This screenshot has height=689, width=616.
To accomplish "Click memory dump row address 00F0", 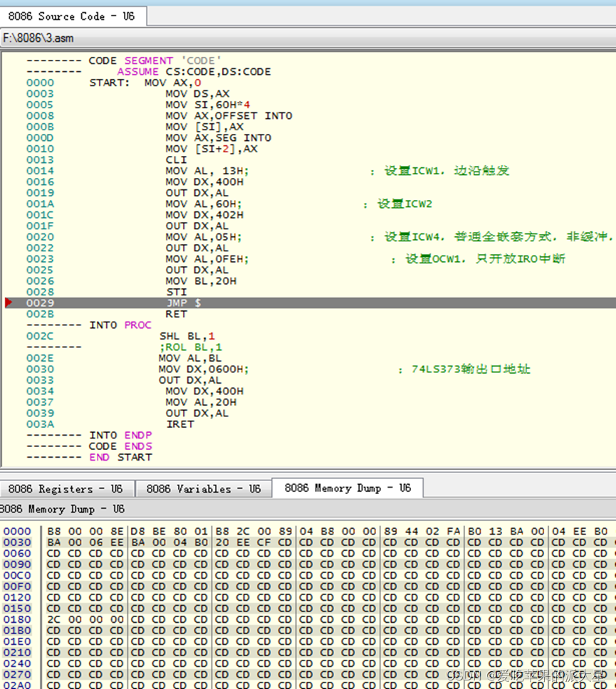I will [17, 586].
